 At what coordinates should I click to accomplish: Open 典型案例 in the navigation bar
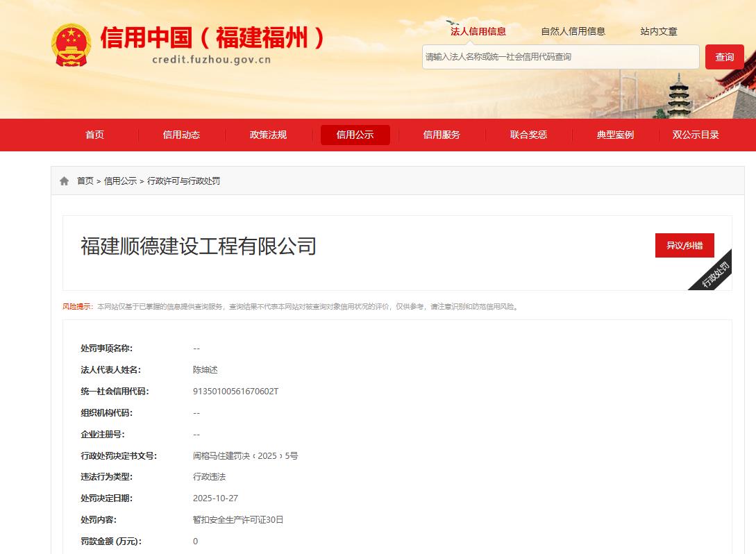(x=615, y=135)
